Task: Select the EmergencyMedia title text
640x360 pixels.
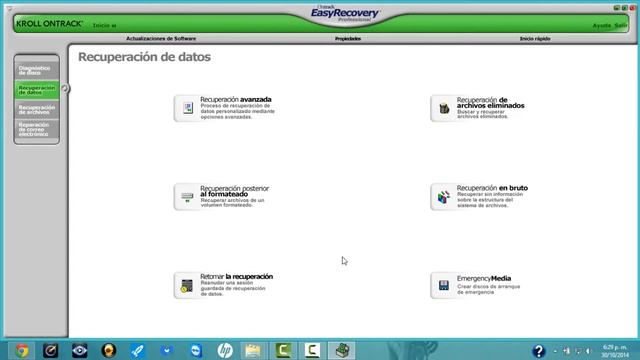Action: (x=484, y=278)
